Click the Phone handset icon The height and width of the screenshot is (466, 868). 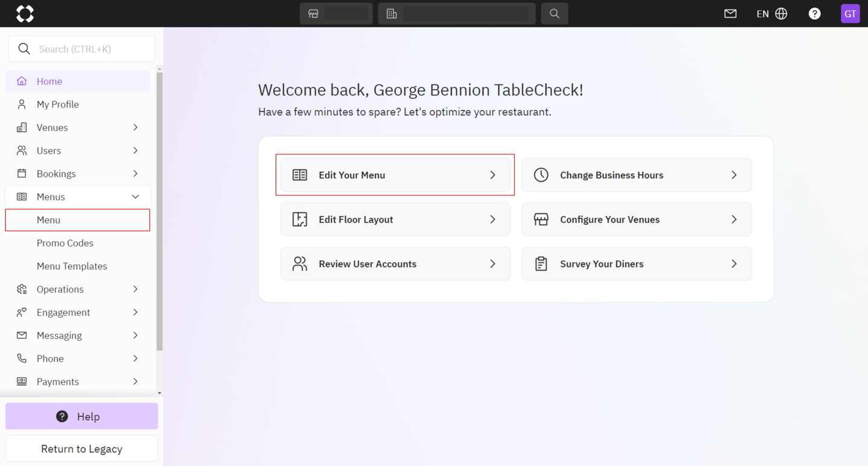[x=22, y=358]
